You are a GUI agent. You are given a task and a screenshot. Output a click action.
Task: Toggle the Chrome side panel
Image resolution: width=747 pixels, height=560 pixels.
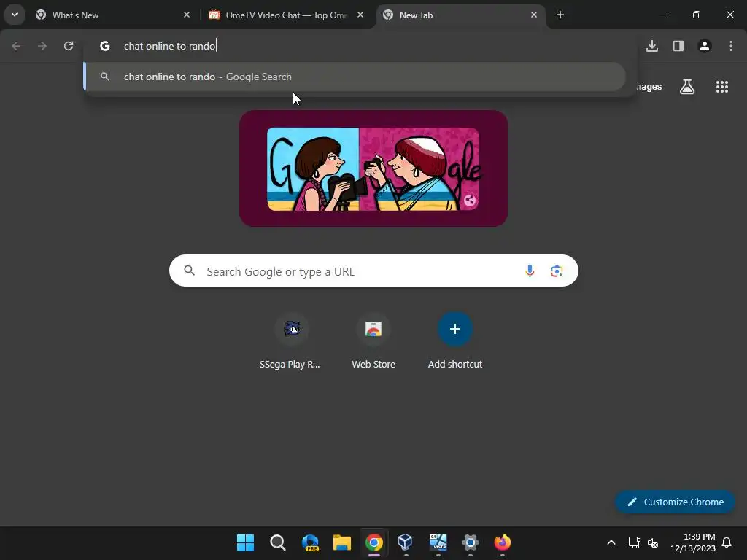pyautogui.click(x=678, y=46)
